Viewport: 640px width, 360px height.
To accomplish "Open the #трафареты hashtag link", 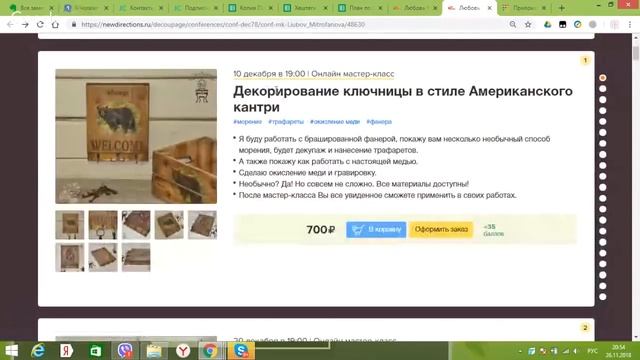I will click(x=286, y=122).
